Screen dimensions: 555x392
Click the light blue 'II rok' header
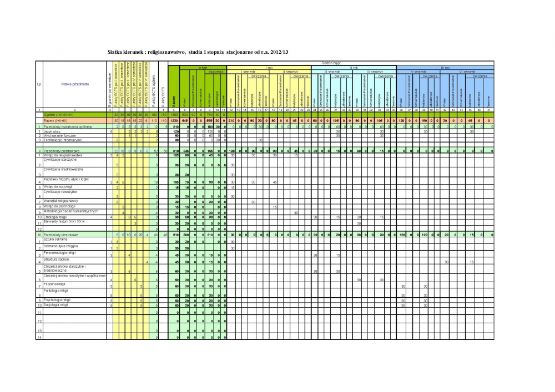(x=354, y=68)
